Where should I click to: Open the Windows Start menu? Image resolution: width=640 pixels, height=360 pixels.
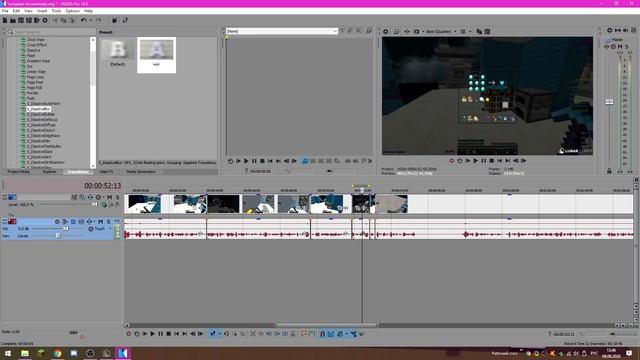tap(8, 353)
